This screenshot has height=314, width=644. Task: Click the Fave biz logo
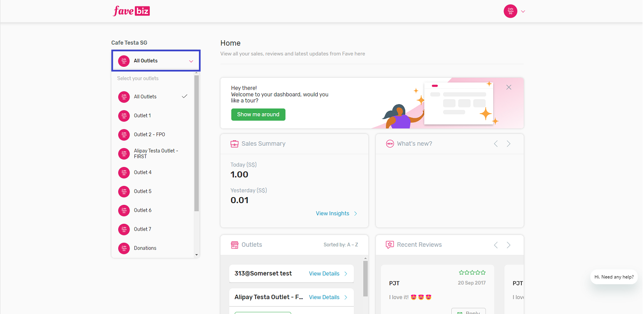tap(131, 11)
